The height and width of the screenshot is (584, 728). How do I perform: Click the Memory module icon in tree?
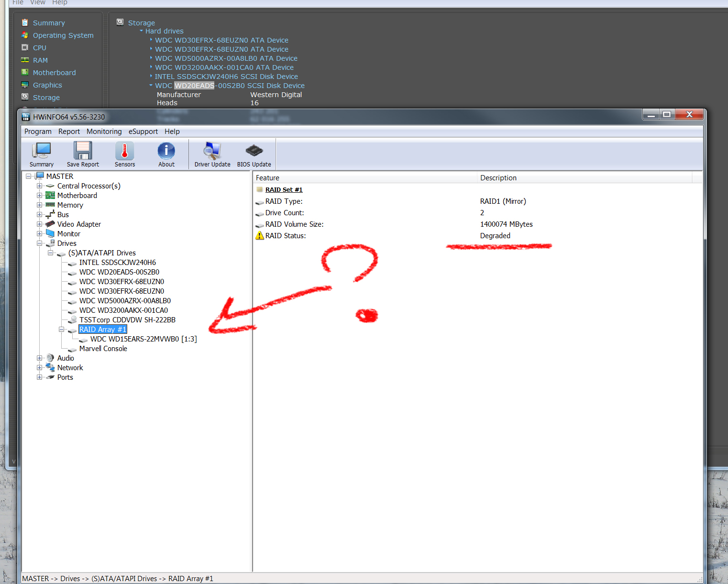[50, 205]
